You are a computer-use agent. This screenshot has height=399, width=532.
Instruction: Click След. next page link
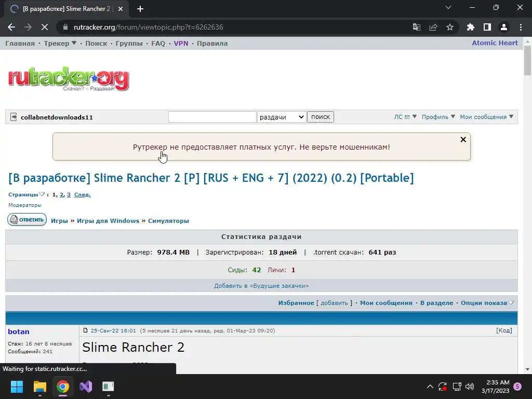pyautogui.click(x=83, y=195)
